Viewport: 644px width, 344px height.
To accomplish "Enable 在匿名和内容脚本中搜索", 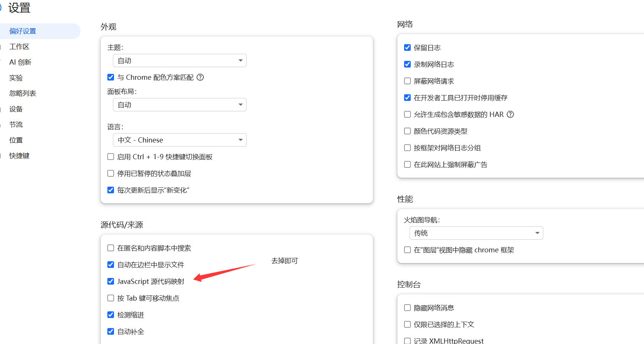I will (x=111, y=248).
